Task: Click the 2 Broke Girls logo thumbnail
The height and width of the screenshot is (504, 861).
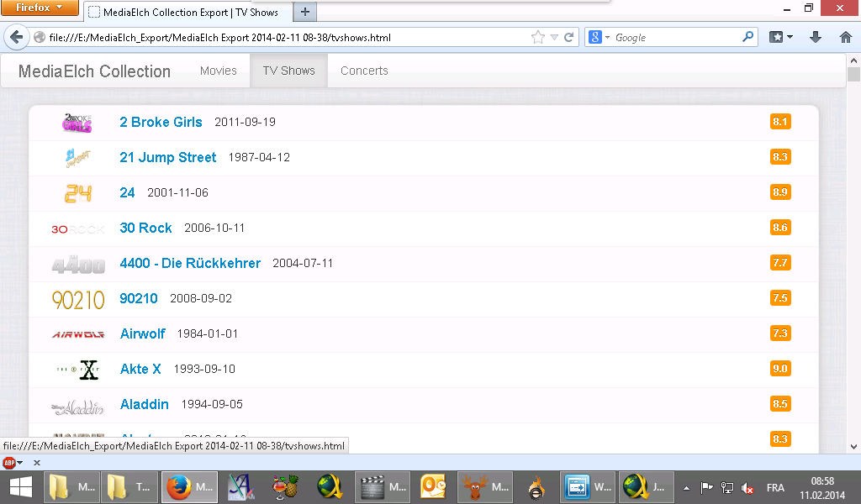Action: (77, 123)
